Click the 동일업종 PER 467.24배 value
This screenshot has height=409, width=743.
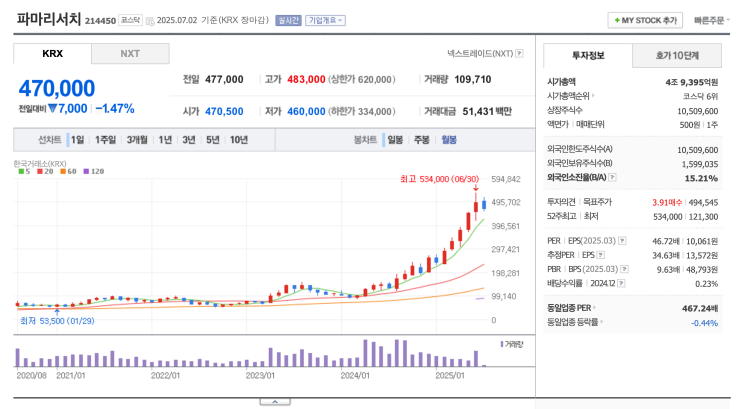(x=700, y=308)
